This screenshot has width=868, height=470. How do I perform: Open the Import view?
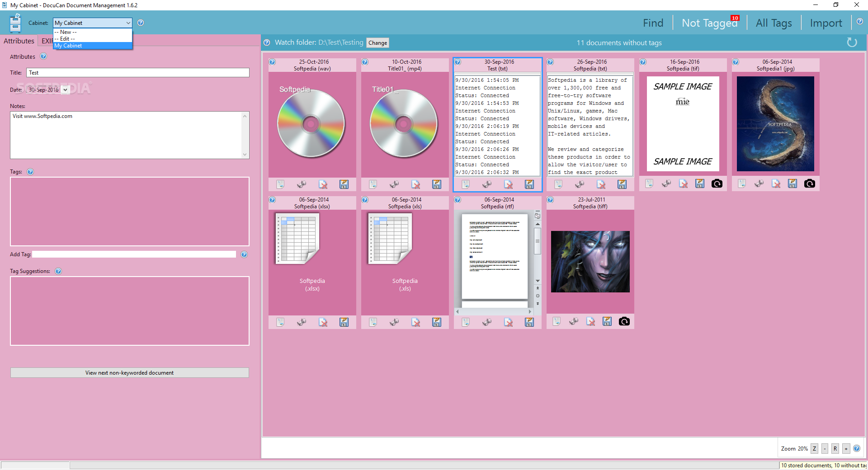coord(826,23)
